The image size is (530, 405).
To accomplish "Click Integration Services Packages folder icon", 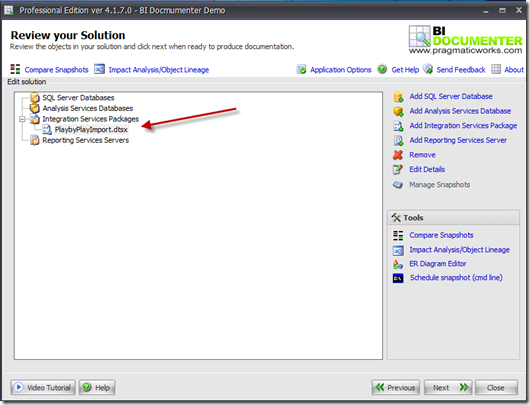I will point(34,119).
